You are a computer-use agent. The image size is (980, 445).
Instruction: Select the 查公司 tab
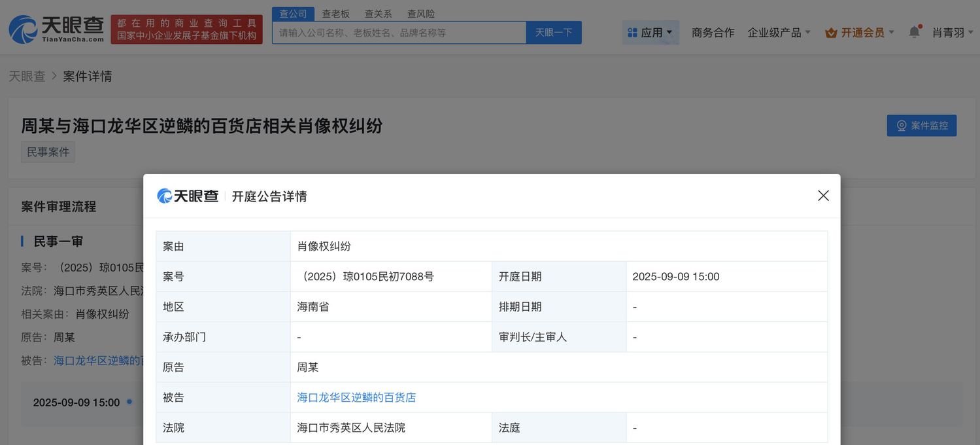(x=293, y=14)
